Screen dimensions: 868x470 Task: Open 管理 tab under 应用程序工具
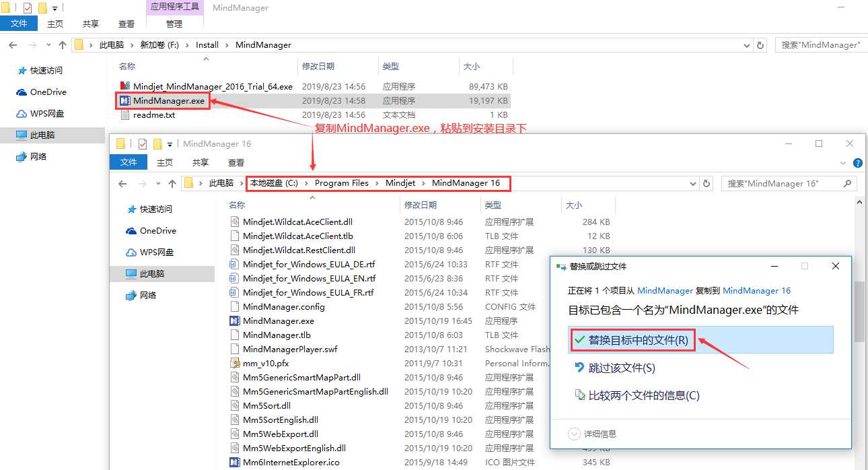pyautogui.click(x=174, y=24)
